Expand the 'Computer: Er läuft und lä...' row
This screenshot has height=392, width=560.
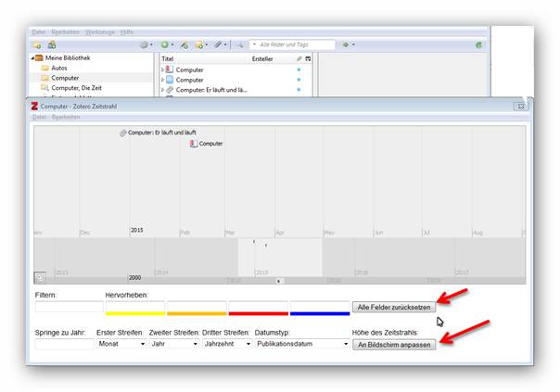click(x=162, y=90)
